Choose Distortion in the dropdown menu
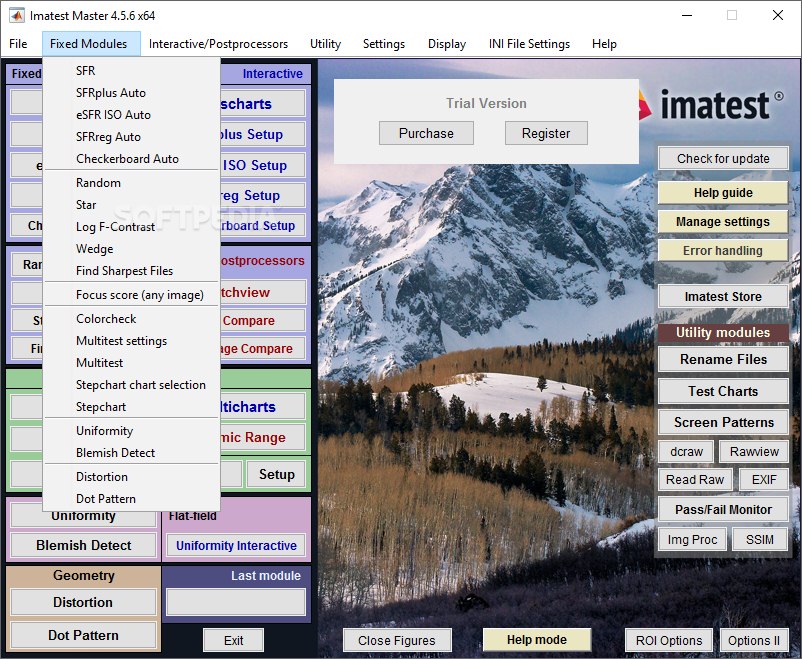This screenshot has width=802, height=659. pos(132,477)
